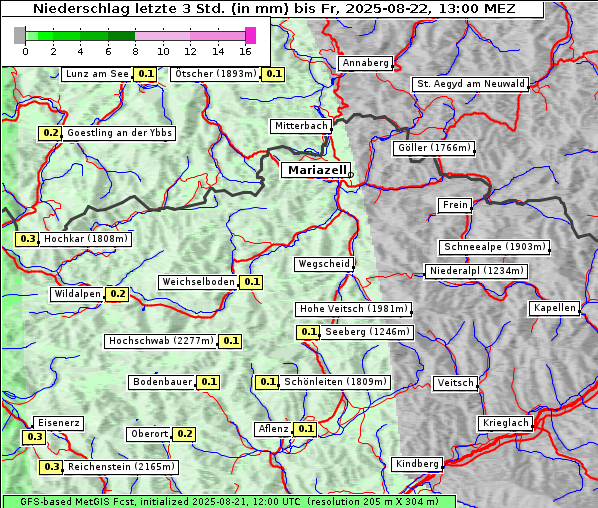598x508 pixels.
Task: Click Bodenbauer's 0.1 precipitation value
Action: click(x=208, y=382)
